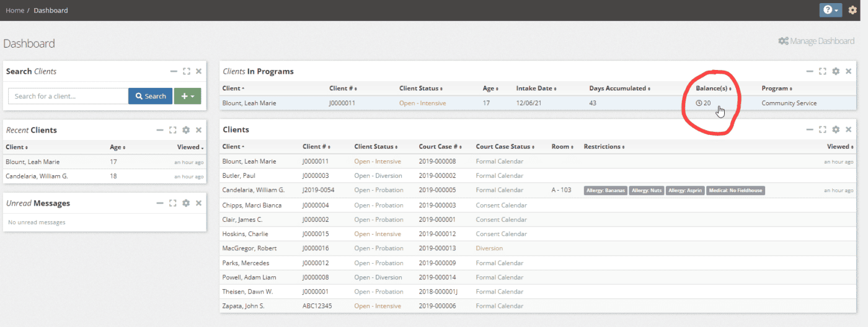Screen dimensions: 868x327
Task: Click Manage Dashboard link
Action: coord(816,41)
